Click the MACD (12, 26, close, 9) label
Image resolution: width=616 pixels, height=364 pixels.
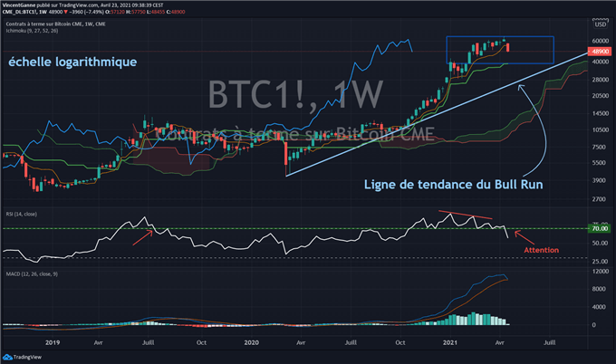click(32, 274)
